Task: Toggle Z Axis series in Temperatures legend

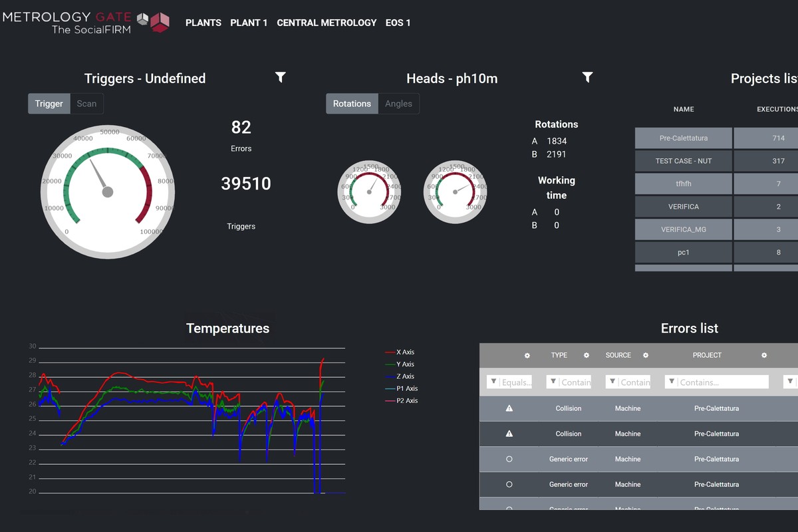Action: [x=400, y=376]
